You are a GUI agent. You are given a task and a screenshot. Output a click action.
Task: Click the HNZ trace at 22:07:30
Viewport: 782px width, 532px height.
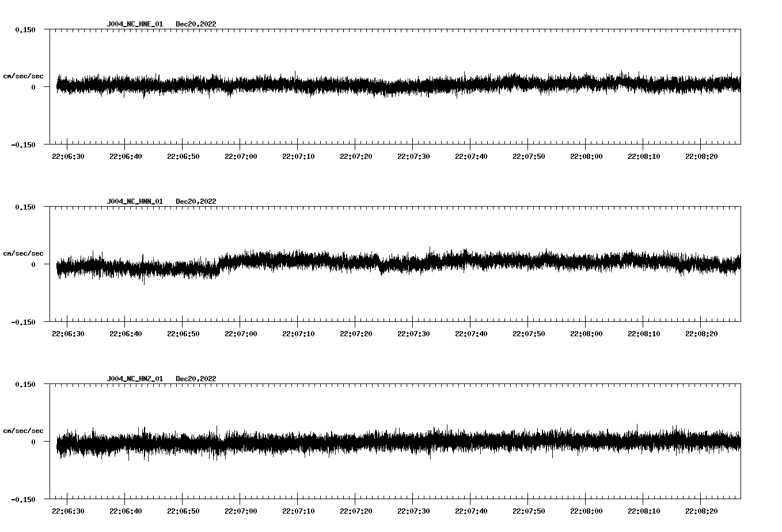pos(413,442)
